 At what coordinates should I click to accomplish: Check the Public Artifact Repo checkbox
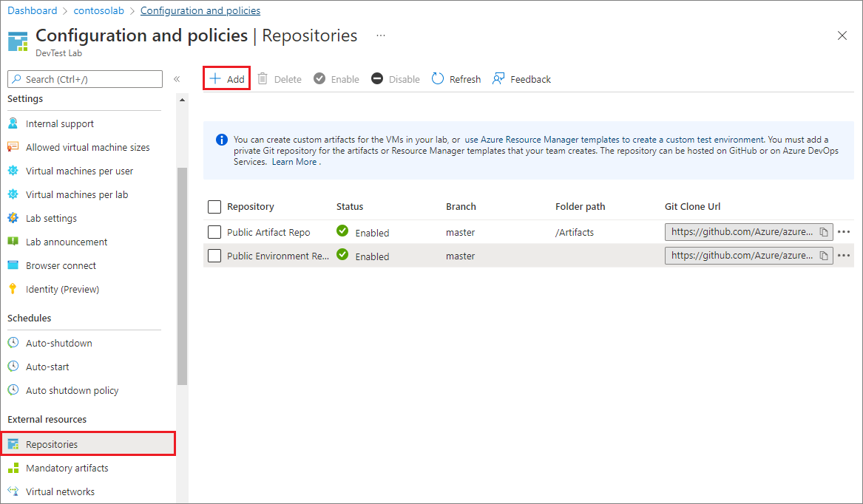tap(214, 231)
